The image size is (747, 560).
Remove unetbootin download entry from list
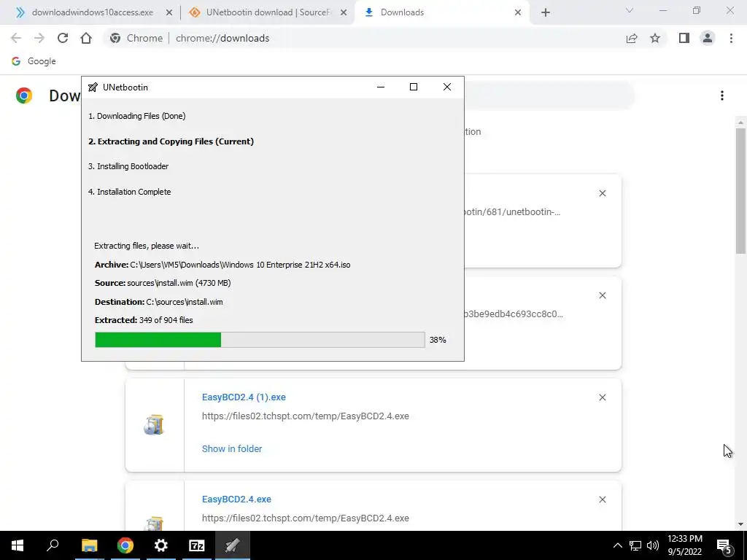click(x=602, y=193)
